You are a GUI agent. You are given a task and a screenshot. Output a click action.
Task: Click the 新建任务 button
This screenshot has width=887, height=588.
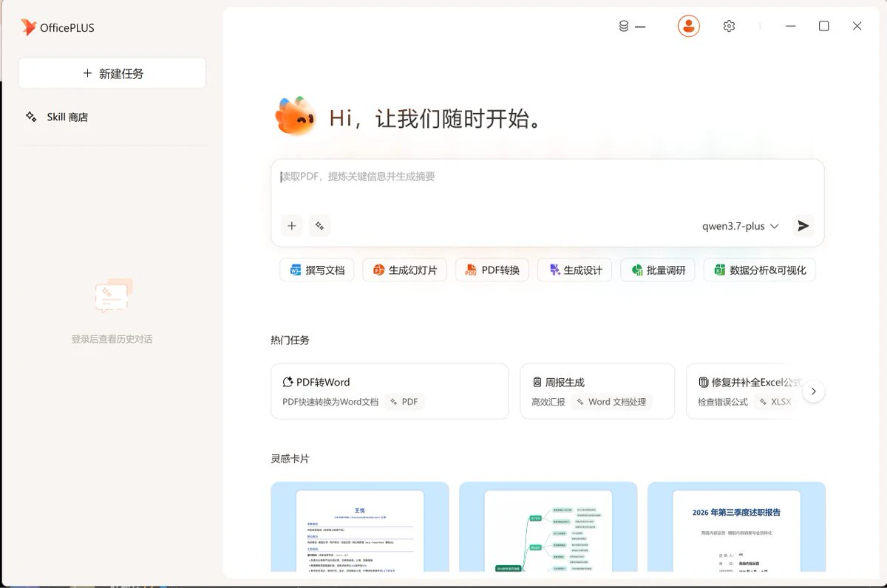click(112, 73)
